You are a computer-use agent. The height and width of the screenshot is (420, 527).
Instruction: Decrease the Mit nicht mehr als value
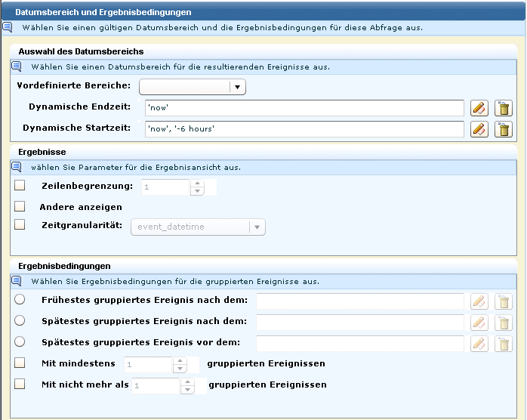click(x=185, y=390)
